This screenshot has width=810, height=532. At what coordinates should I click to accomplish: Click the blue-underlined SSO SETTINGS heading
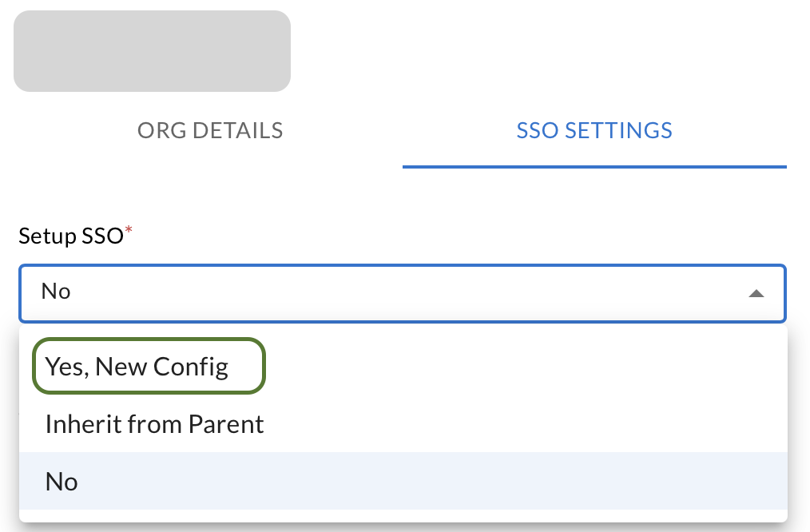tap(594, 130)
